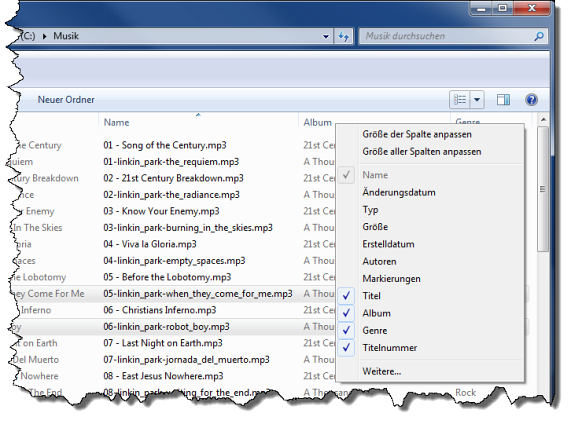Maximize the Explorer window
568x424 pixels.
coord(502,8)
